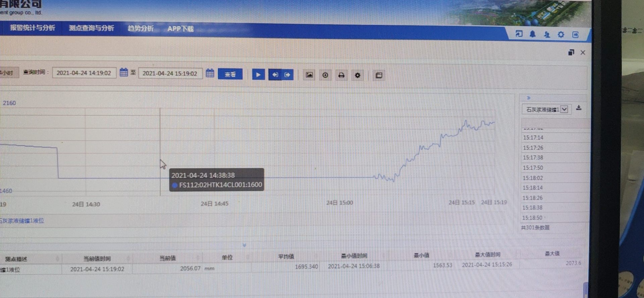Click current value cell 2056.07

(x=190, y=268)
